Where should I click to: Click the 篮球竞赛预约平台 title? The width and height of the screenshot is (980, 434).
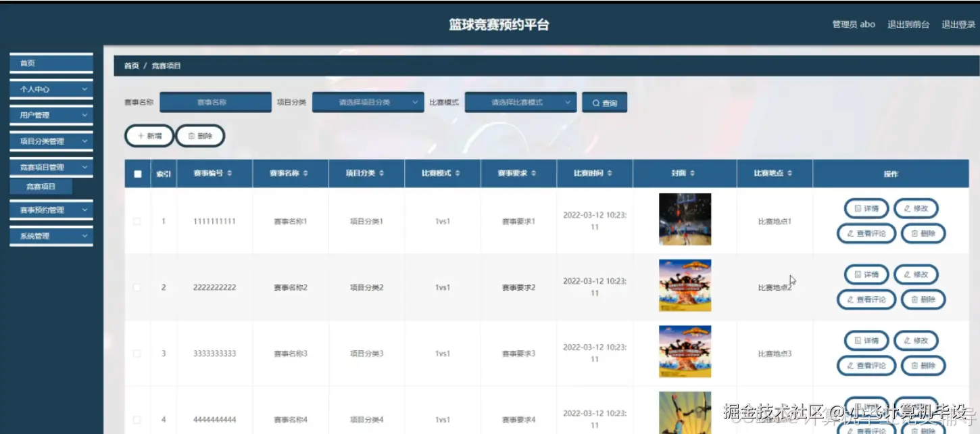499,25
